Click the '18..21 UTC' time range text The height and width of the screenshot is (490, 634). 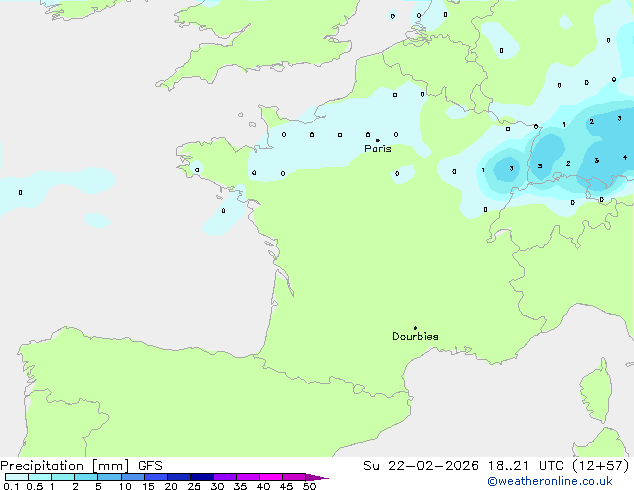(x=525, y=466)
